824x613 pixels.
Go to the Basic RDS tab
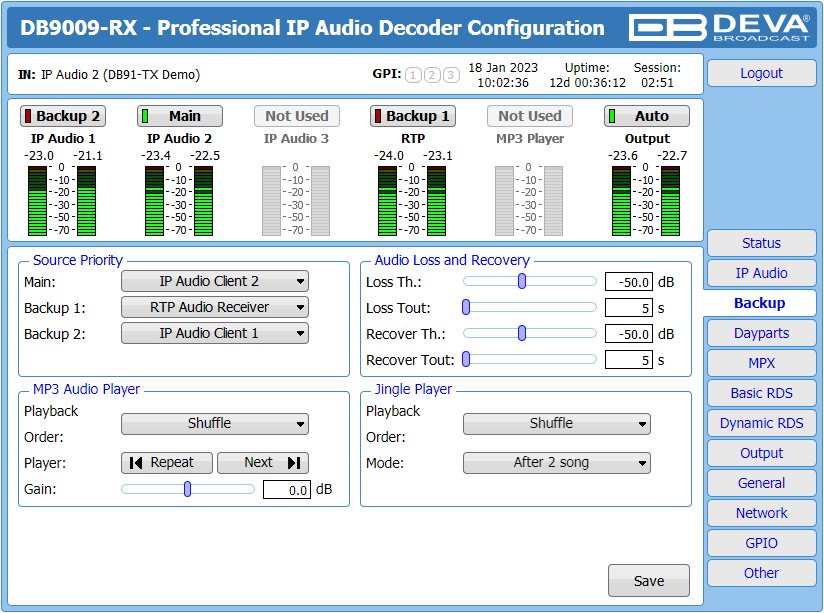coord(761,393)
